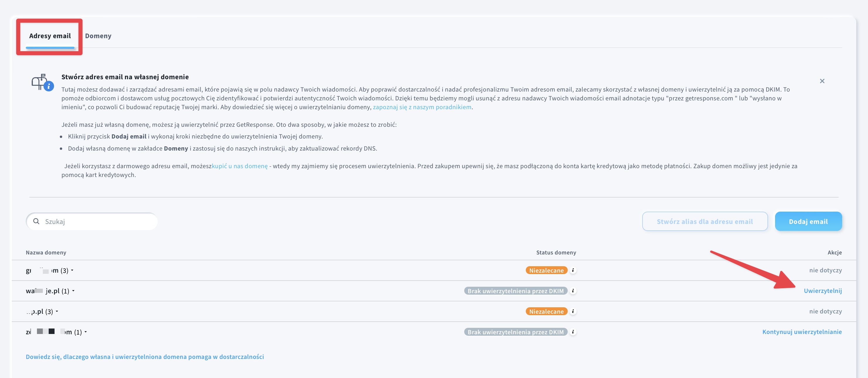Viewport: 868px width, 378px height.
Task: Click info icon beside first Niezalecane badge
Action: click(573, 270)
